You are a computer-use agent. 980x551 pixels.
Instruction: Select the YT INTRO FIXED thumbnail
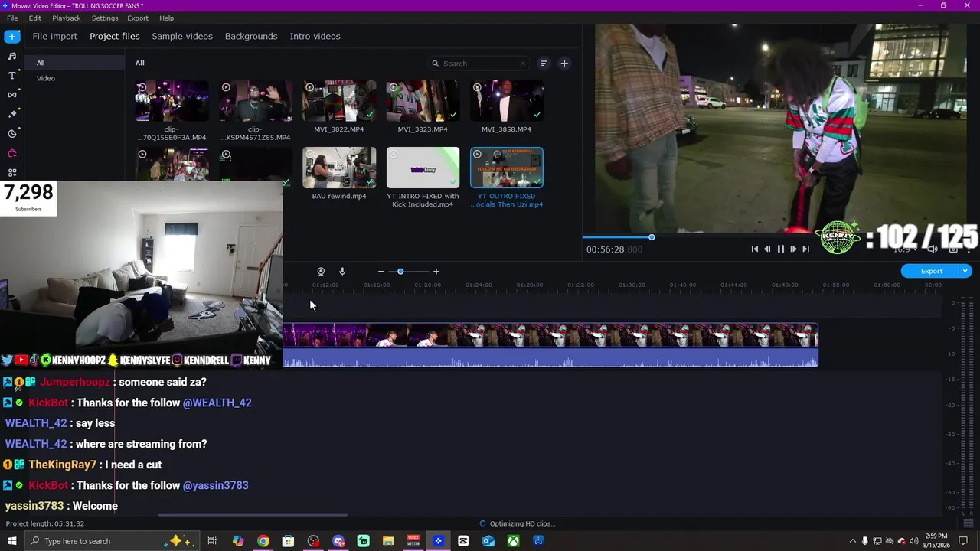423,168
